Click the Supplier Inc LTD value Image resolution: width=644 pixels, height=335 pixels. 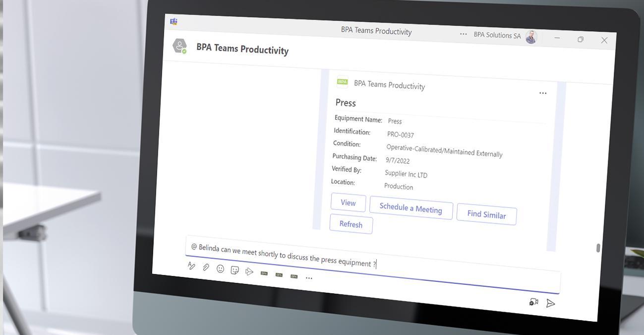(x=406, y=174)
